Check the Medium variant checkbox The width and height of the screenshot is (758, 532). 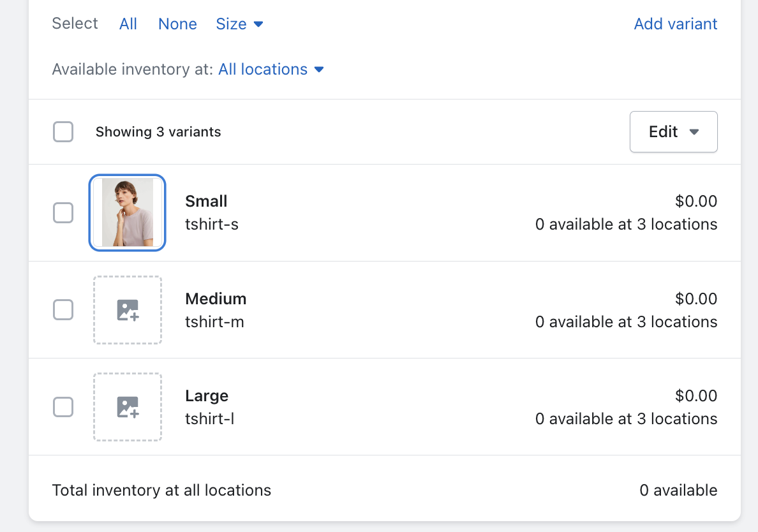click(63, 310)
